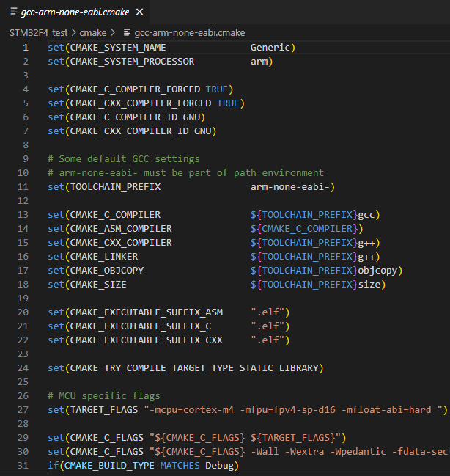
Task: Click the value arm on line 2
Action: (x=259, y=62)
